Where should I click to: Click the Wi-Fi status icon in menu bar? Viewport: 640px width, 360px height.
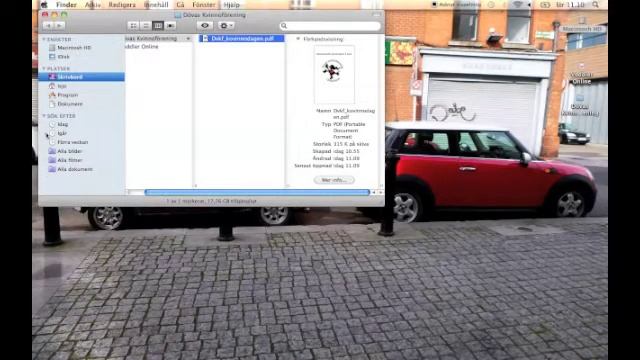[518, 4]
